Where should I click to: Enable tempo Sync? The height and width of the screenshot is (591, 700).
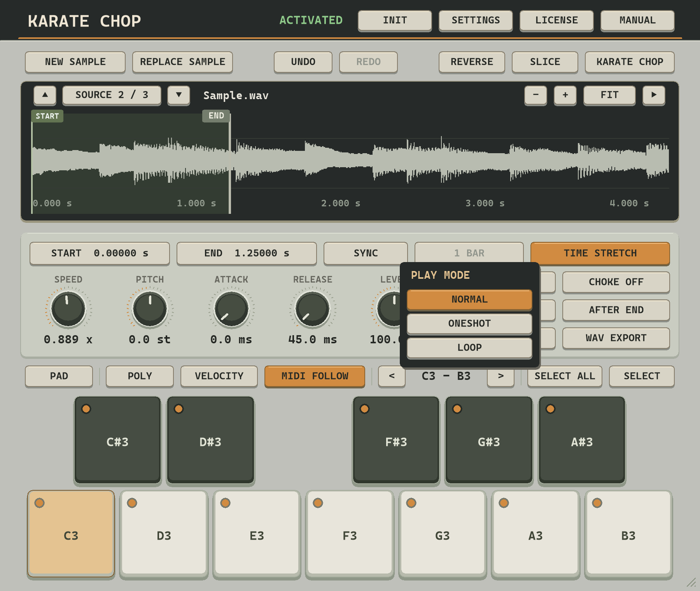click(x=366, y=254)
